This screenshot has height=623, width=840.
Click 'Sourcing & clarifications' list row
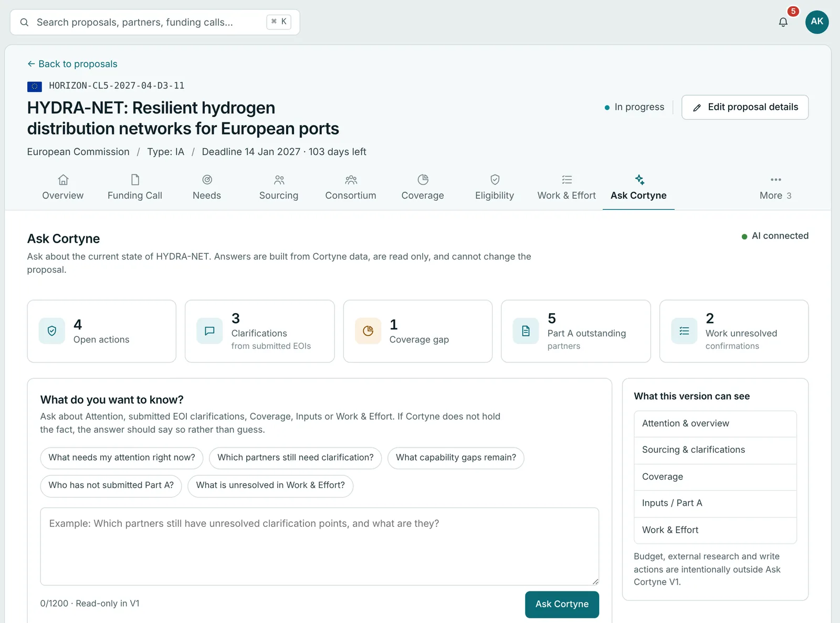click(x=715, y=450)
